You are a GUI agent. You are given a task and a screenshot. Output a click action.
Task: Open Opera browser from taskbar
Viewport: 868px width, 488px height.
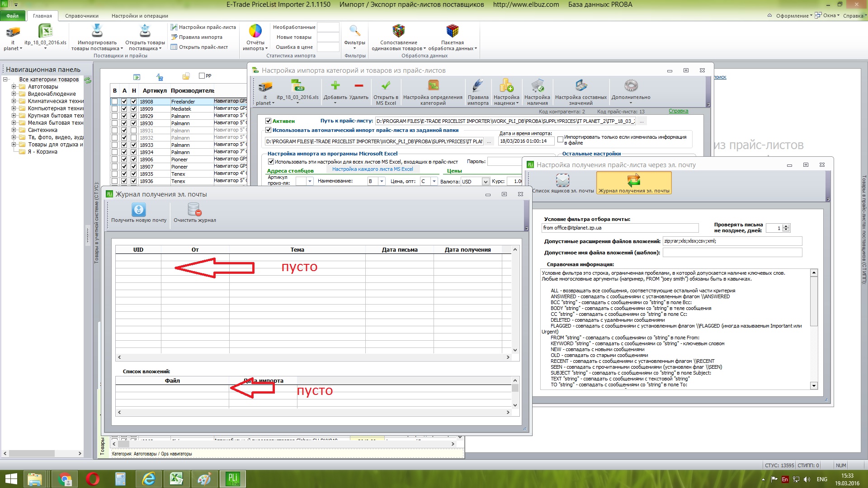tap(93, 479)
